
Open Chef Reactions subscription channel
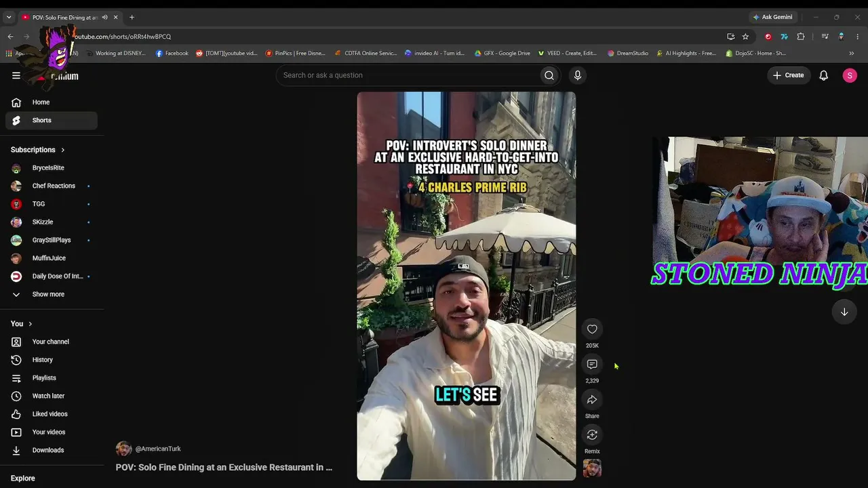pos(52,186)
